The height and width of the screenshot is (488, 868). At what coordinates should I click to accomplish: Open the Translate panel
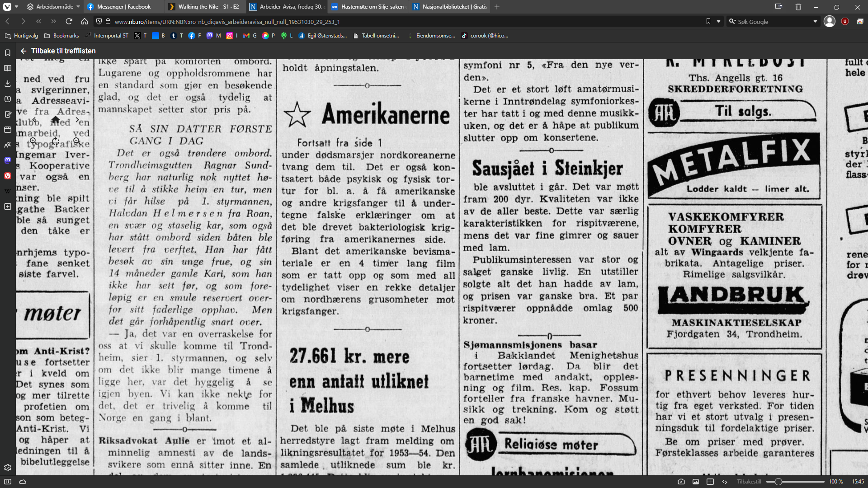point(8,145)
